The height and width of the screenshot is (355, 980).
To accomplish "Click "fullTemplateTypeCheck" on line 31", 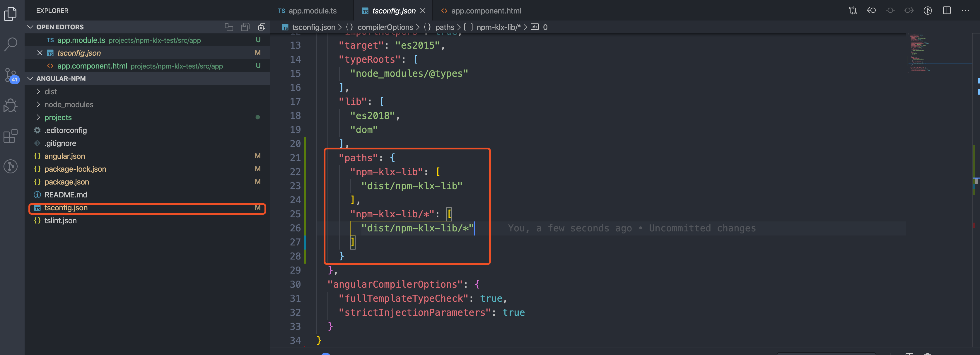I will point(406,298).
